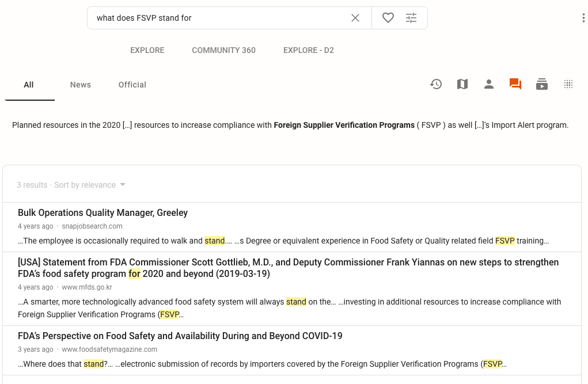Click the www.mfds.go.kr source text

coord(87,287)
